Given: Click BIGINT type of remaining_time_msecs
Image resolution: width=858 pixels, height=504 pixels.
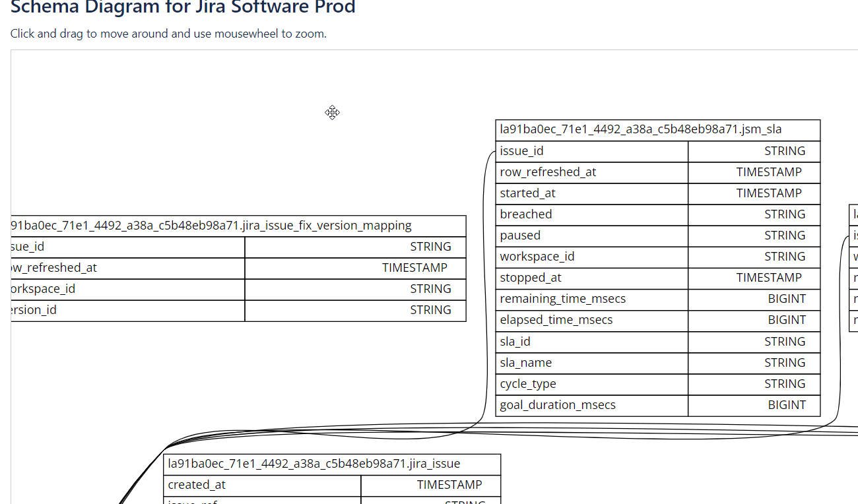Looking at the screenshot, I should (787, 299).
